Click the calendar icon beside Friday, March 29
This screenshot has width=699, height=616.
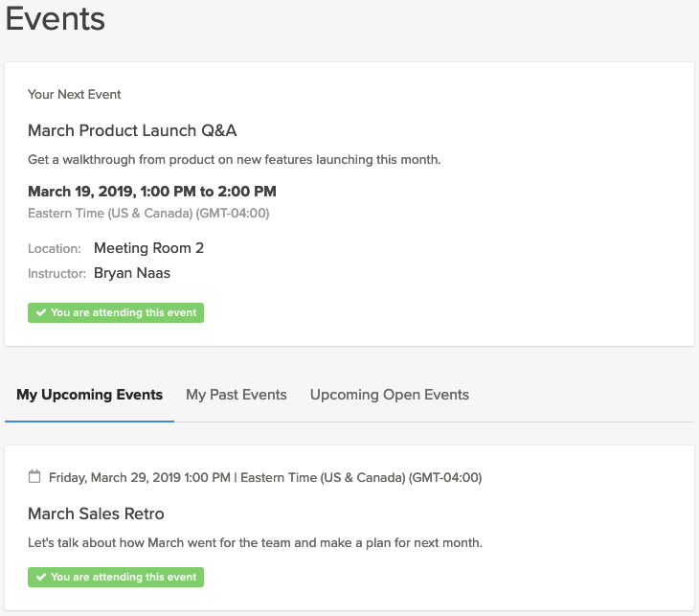(34, 476)
